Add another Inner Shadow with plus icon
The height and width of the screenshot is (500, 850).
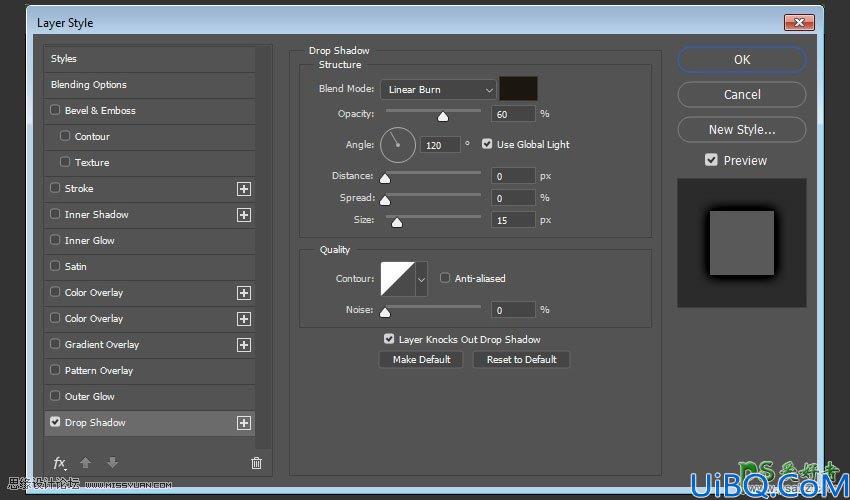[x=244, y=215]
